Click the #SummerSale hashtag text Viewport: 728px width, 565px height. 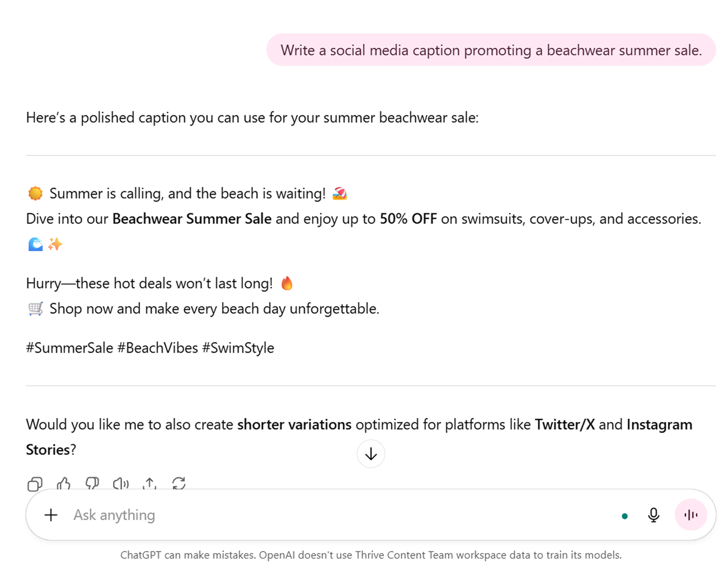tap(69, 348)
